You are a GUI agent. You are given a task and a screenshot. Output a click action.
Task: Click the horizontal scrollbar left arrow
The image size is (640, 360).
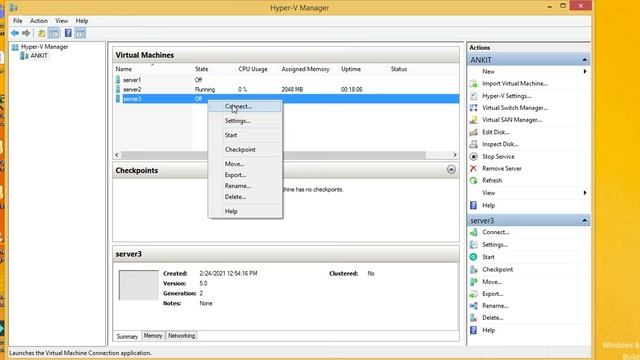point(117,155)
